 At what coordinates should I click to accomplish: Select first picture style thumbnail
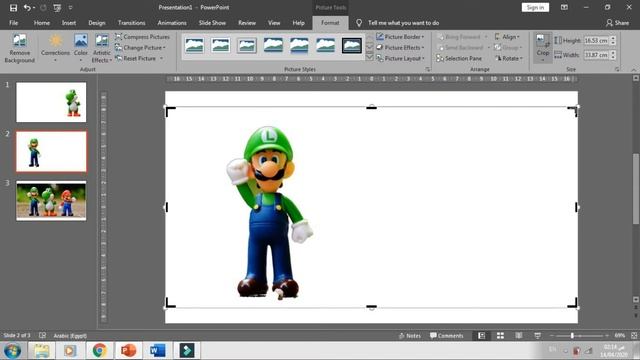point(194,45)
